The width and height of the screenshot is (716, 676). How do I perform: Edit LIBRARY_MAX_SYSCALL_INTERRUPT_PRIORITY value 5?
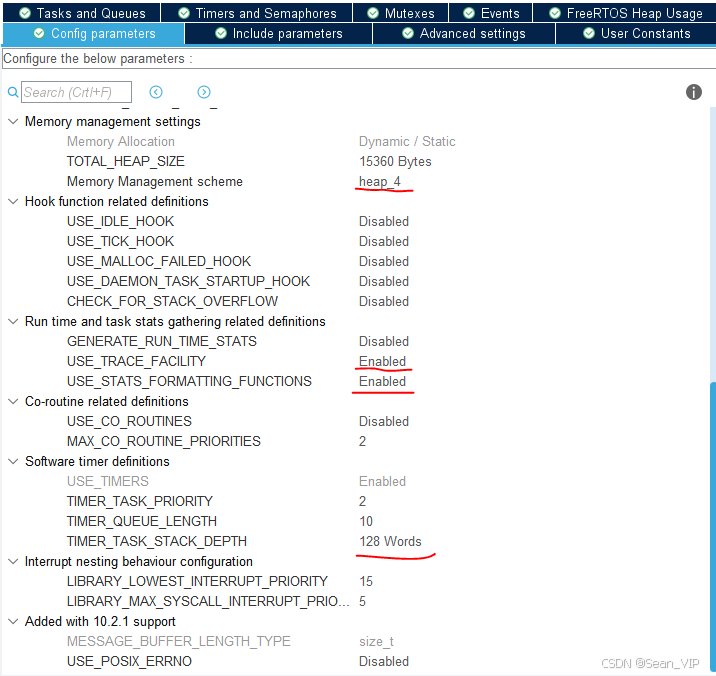pyautogui.click(x=363, y=602)
